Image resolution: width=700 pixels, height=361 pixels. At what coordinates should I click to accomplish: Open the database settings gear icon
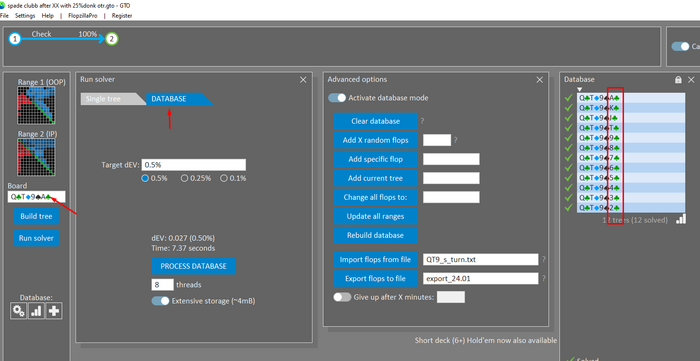(x=18, y=311)
